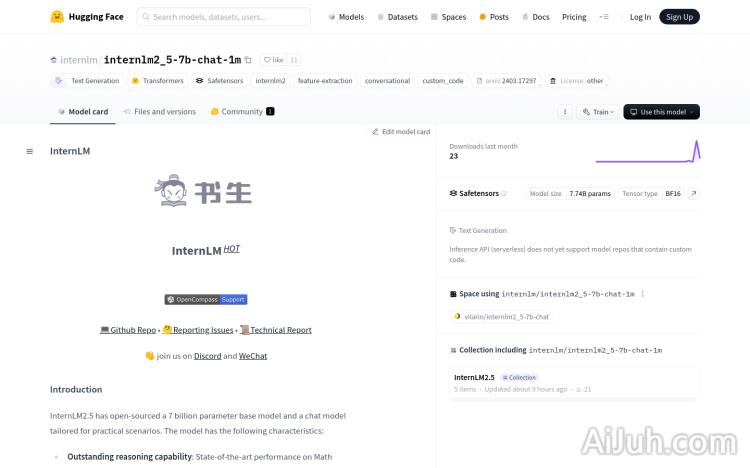Open the HOT link beside InternLM
This screenshot has height=468, width=750.
(x=232, y=249)
